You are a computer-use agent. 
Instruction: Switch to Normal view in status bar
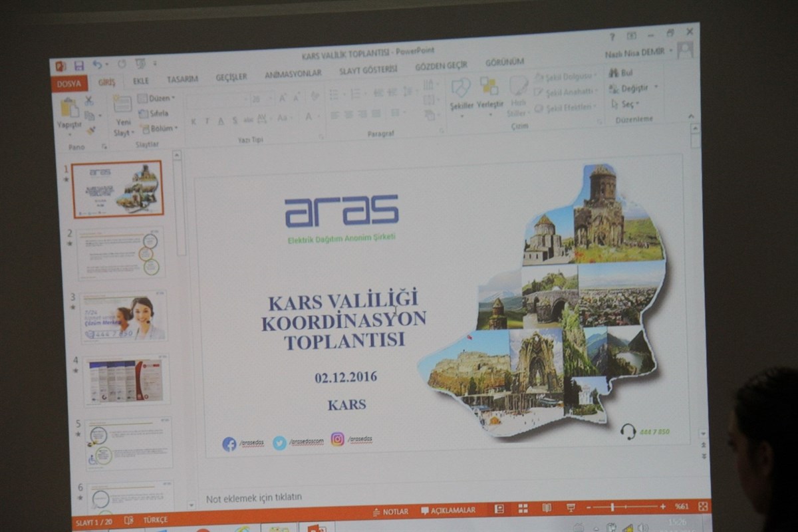coord(499,509)
